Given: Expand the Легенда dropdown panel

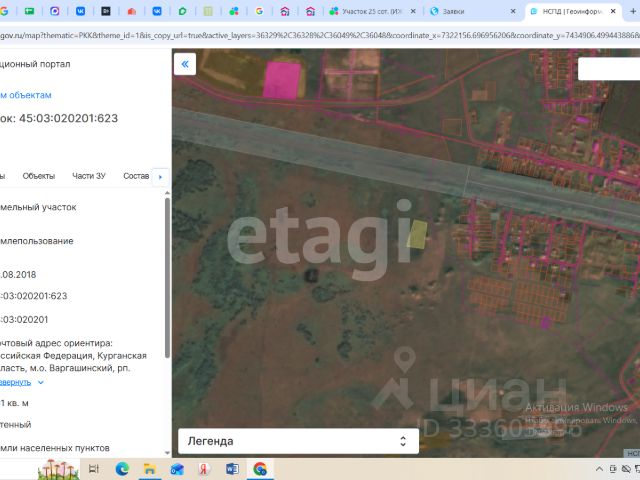Looking at the screenshot, I should pos(298,441).
